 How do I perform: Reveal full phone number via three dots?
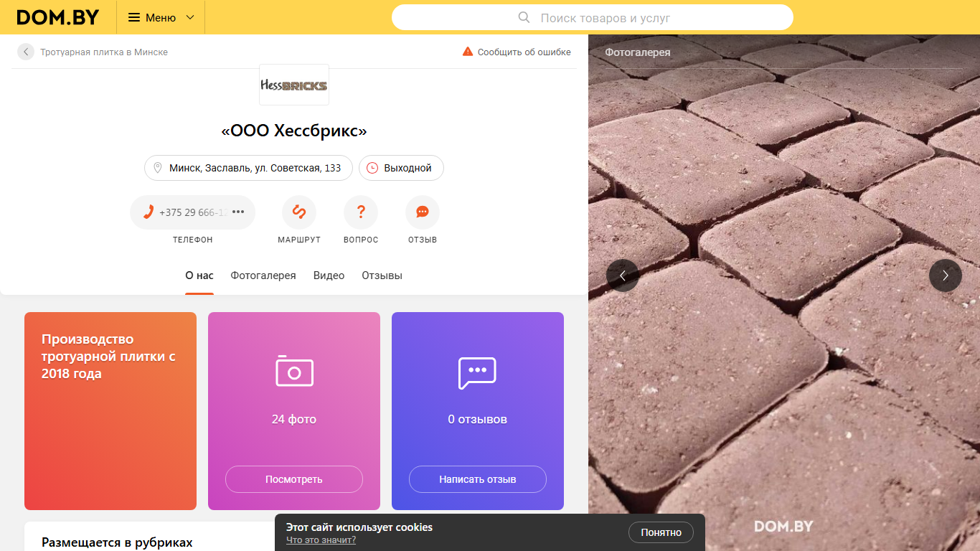coord(238,212)
